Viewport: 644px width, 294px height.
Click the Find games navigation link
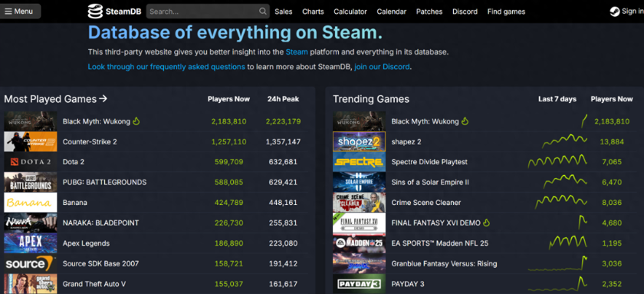[506, 12]
